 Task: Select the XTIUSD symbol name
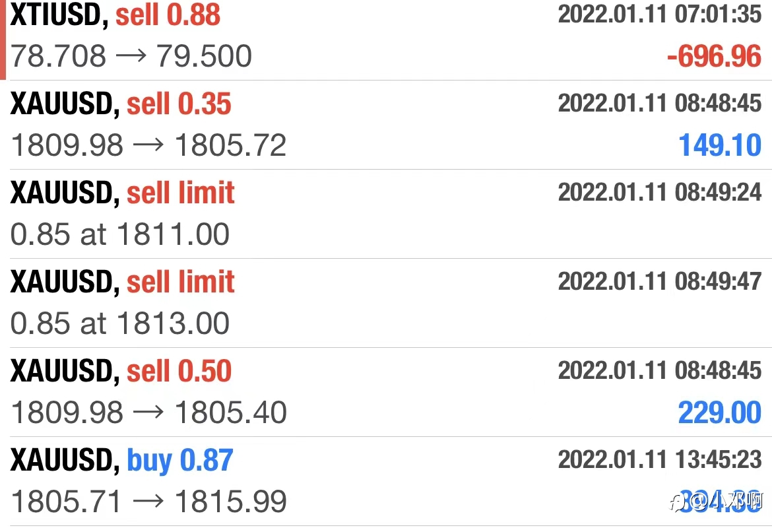[x=55, y=15]
